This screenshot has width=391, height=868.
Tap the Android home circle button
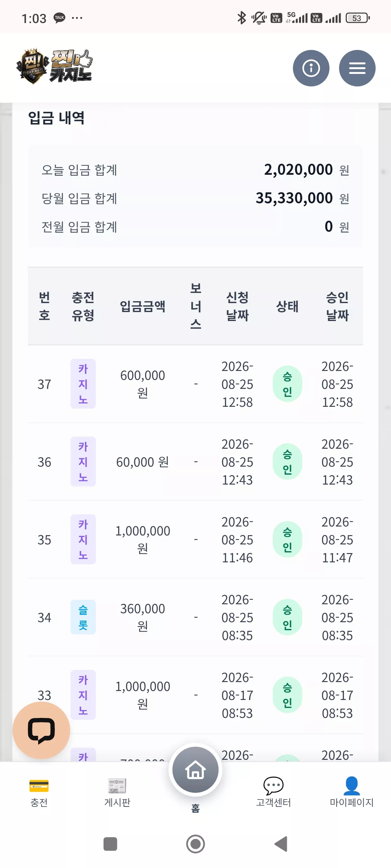pyautogui.click(x=195, y=844)
